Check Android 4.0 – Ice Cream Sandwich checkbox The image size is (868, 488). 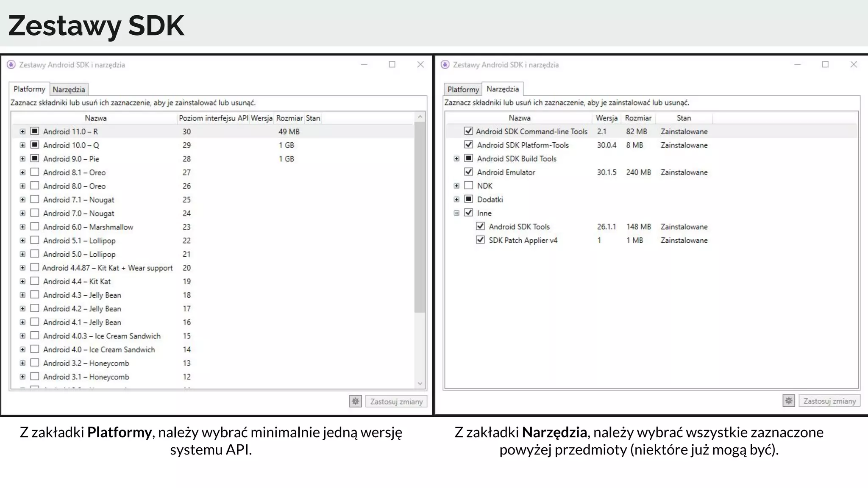35,349
